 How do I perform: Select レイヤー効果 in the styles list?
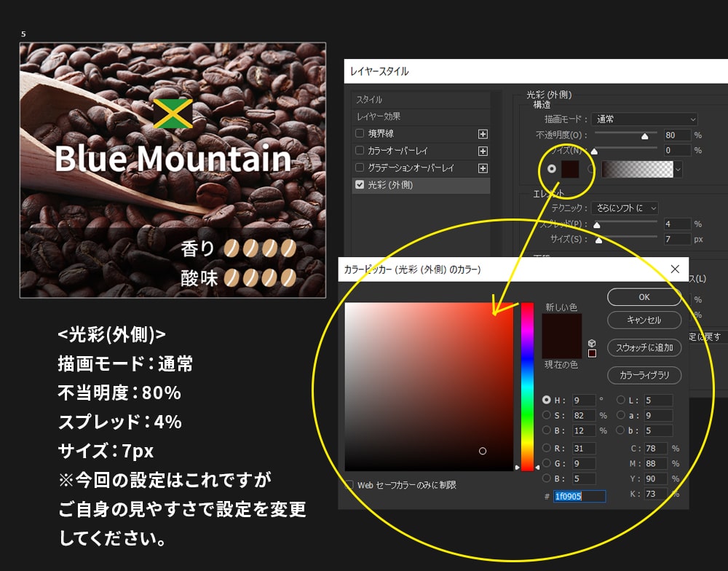coord(379,118)
